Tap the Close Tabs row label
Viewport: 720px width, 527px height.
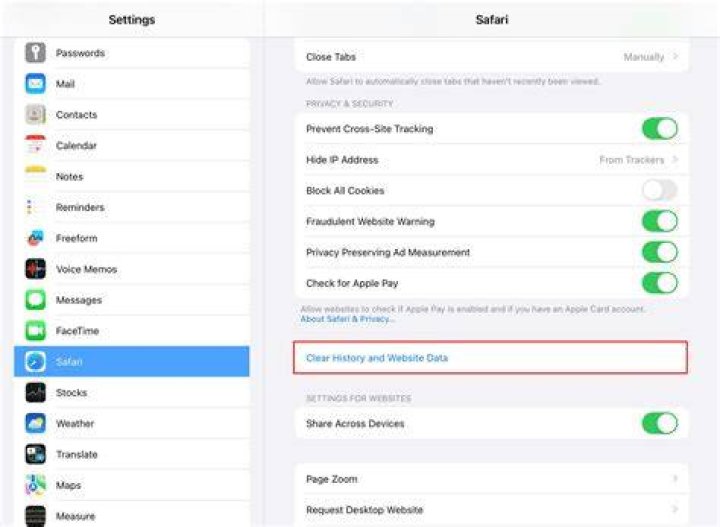[331, 57]
